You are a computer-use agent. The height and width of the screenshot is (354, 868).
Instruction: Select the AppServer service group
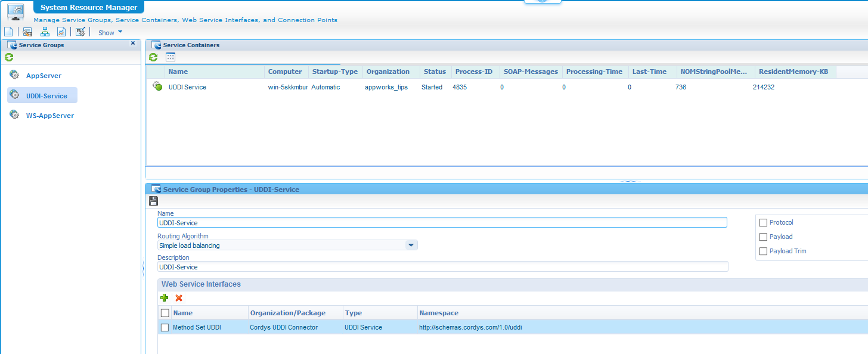point(43,76)
